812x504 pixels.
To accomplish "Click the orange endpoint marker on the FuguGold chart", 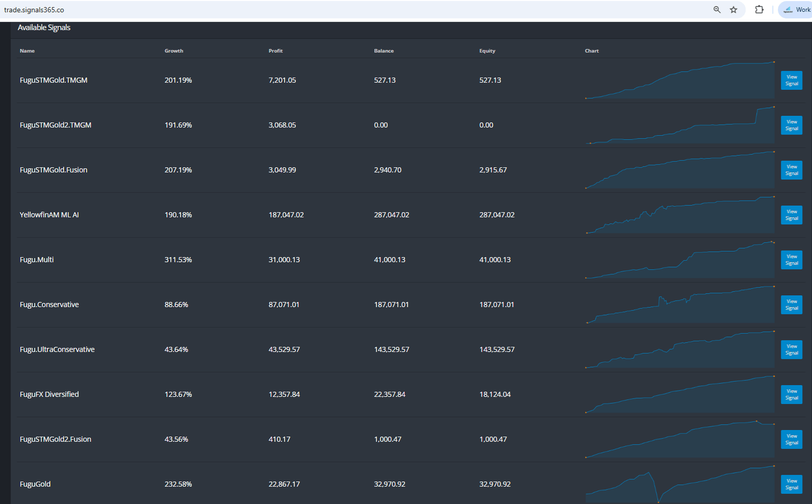I will pos(774,464).
